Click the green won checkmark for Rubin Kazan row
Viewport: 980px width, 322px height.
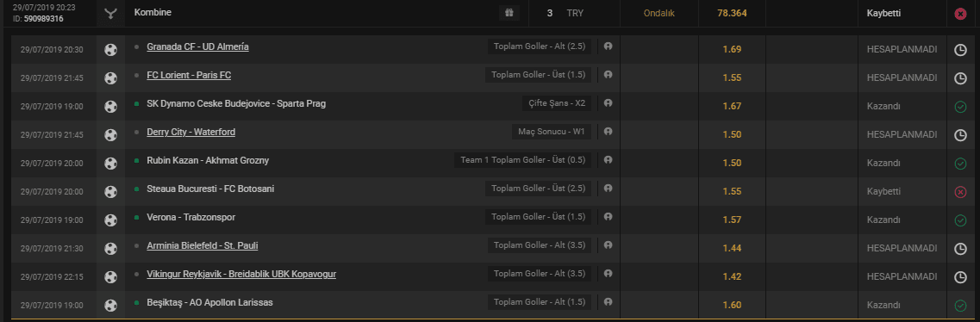coord(960,164)
